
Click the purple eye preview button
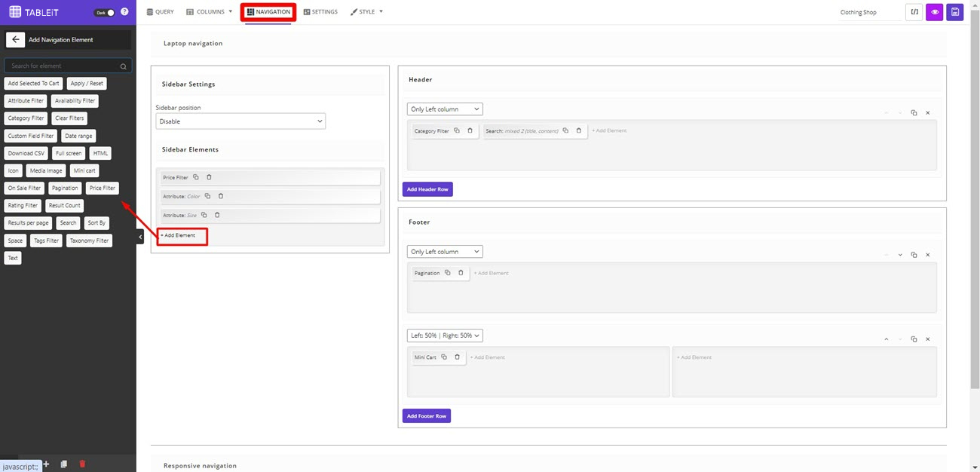click(935, 12)
